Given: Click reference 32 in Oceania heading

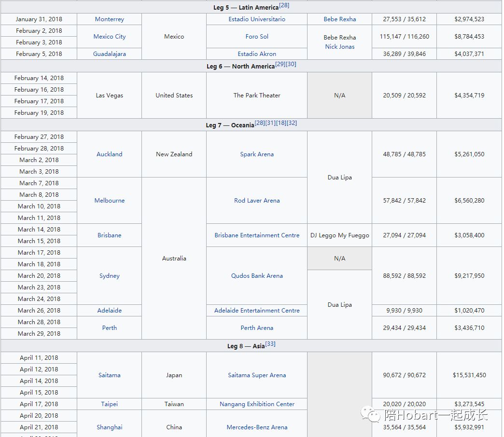Looking at the screenshot, I should 292,123.
